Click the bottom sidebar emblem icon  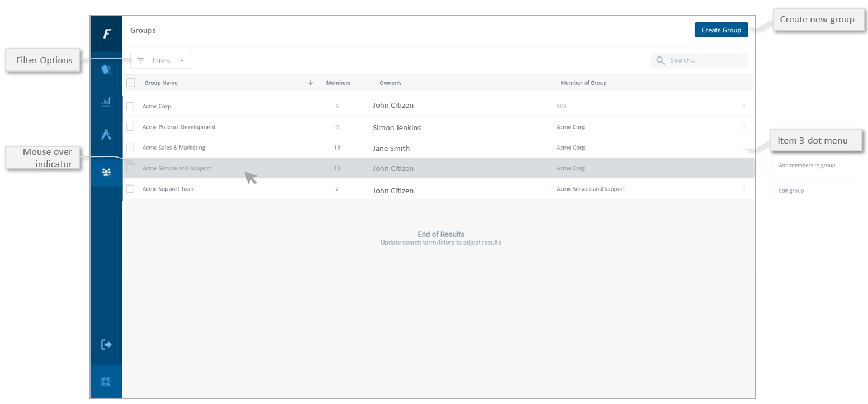(106, 382)
